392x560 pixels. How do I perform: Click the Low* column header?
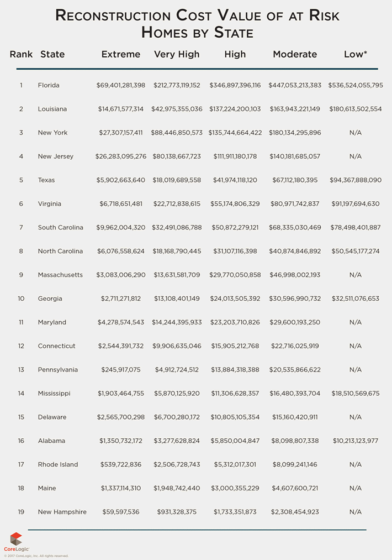pos(356,54)
